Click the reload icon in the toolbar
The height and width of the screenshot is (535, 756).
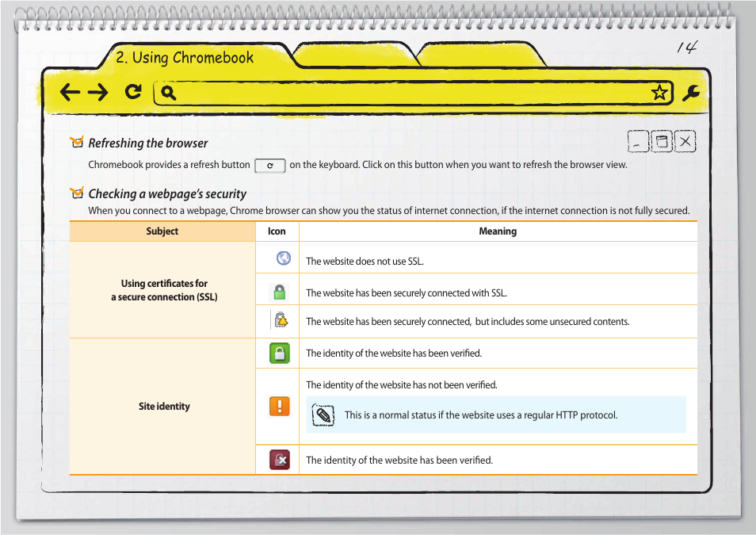pos(133,91)
